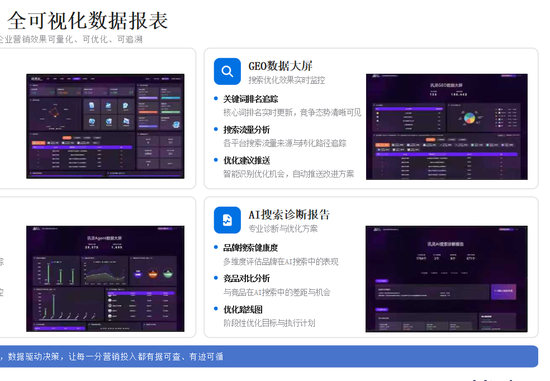The height and width of the screenshot is (381, 550).
Task: Select the 搜索流量分析 bullet item
Action: pyautogui.click(x=247, y=130)
